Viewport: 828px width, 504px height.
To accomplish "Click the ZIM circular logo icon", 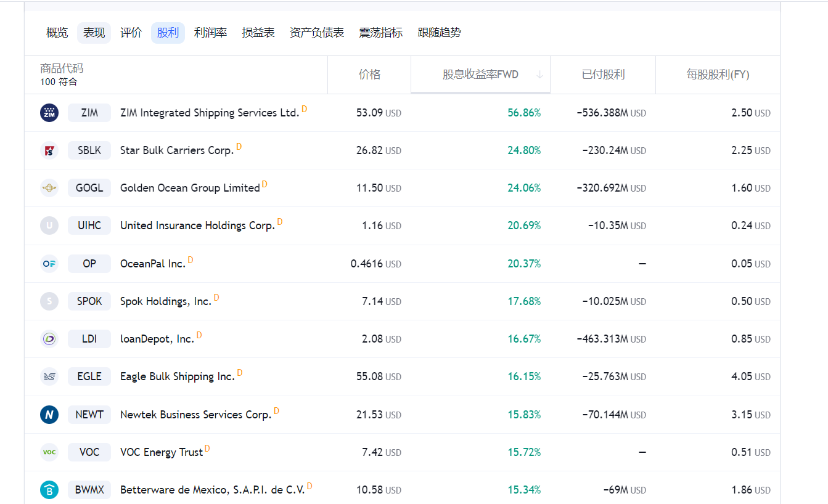I will point(49,113).
